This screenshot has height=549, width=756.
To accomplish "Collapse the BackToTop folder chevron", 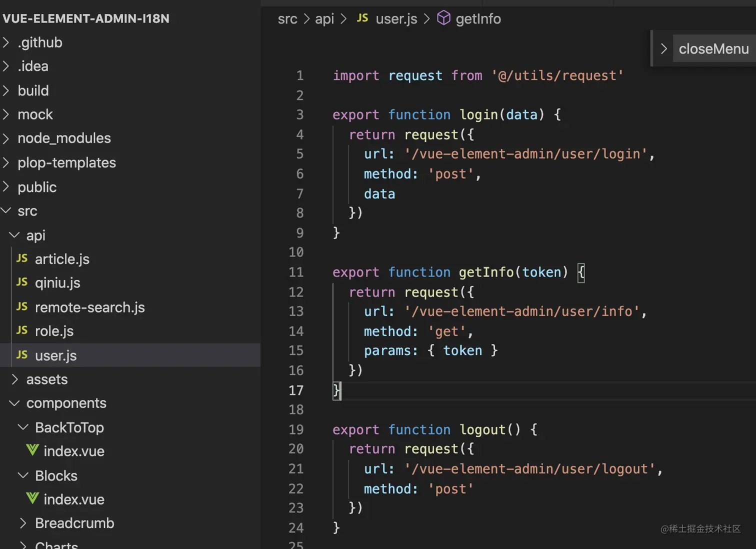I will tap(23, 427).
